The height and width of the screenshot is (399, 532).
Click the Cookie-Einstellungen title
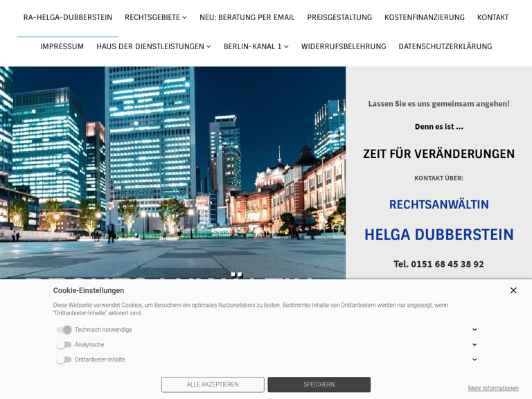pyautogui.click(x=89, y=290)
